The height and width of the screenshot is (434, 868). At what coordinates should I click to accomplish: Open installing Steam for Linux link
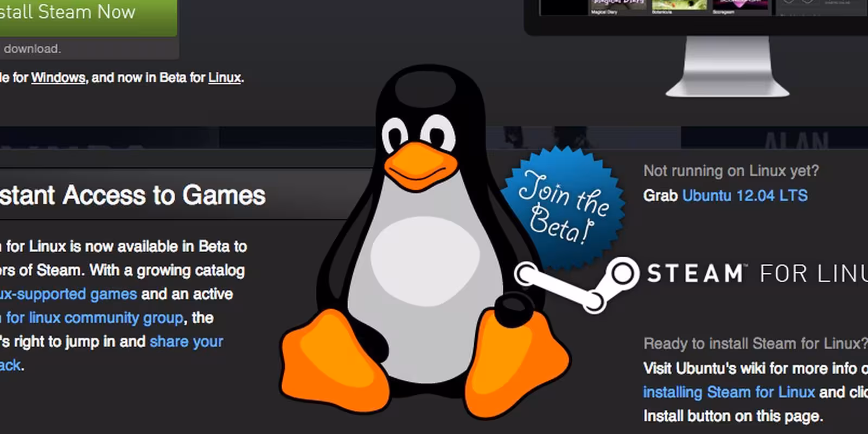729,392
